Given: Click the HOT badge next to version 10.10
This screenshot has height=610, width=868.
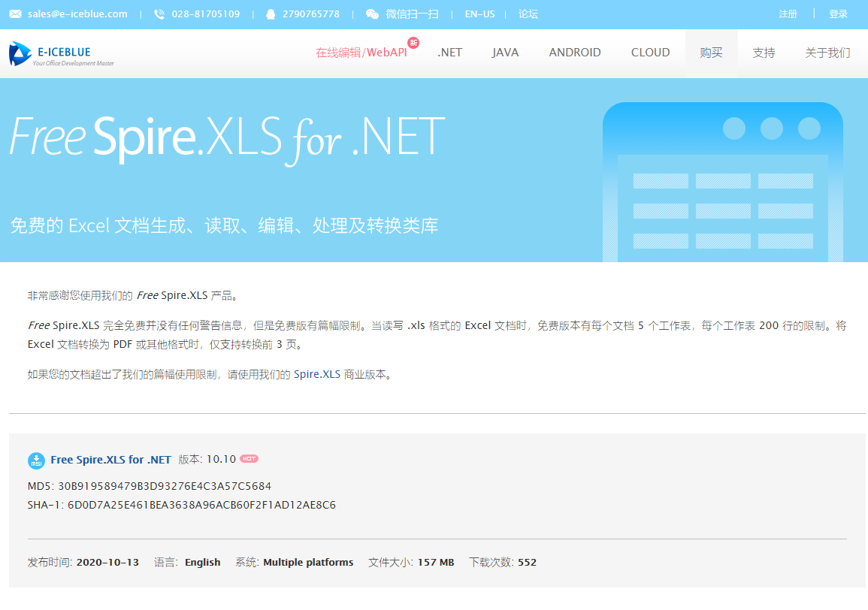Looking at the screenshot, I should click(x=249, y=458).
